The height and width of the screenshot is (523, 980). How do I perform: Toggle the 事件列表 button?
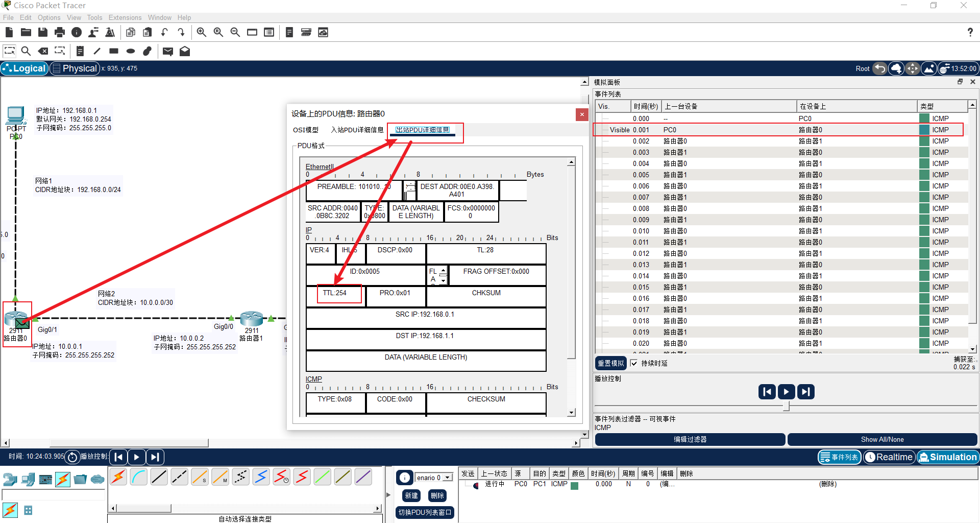(840, 457)
